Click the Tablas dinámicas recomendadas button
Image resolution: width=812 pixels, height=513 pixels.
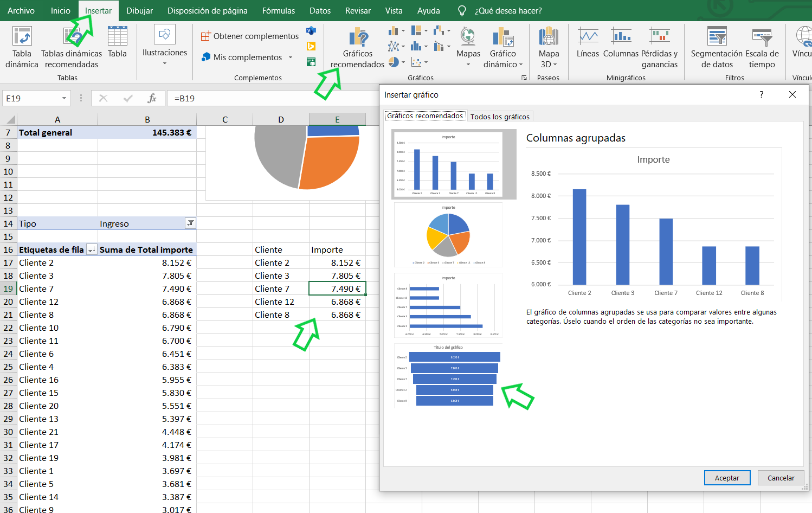pos(72,48)
